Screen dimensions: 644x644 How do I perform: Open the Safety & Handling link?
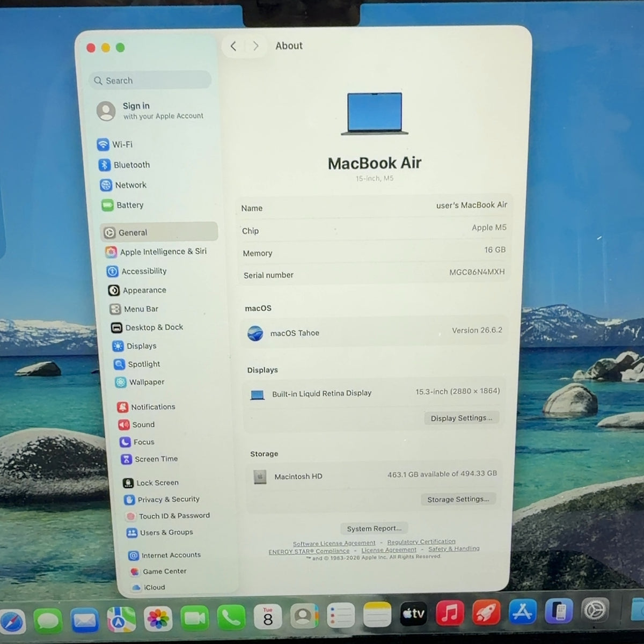coord(454,548)
